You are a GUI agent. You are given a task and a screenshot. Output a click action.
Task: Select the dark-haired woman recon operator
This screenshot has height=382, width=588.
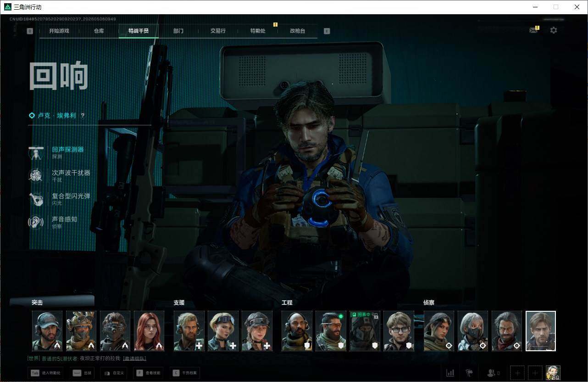[x=439, y=331]
